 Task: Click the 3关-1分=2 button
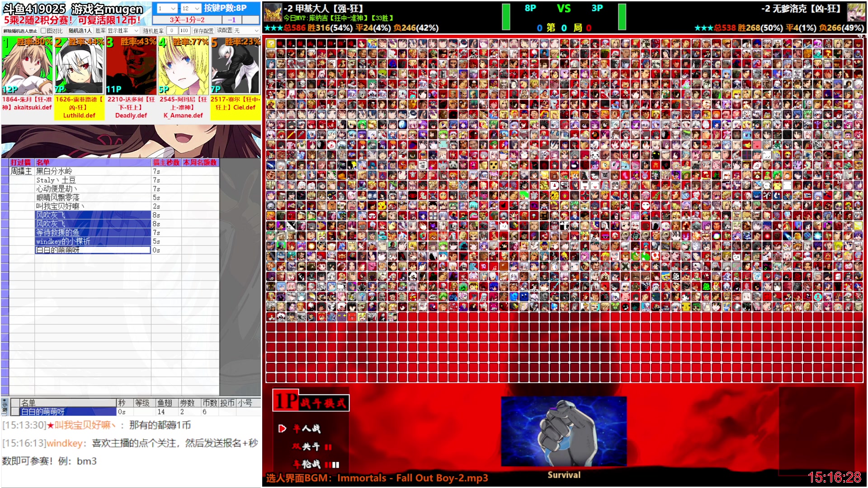pyautogui.click(x=187, y=20)
